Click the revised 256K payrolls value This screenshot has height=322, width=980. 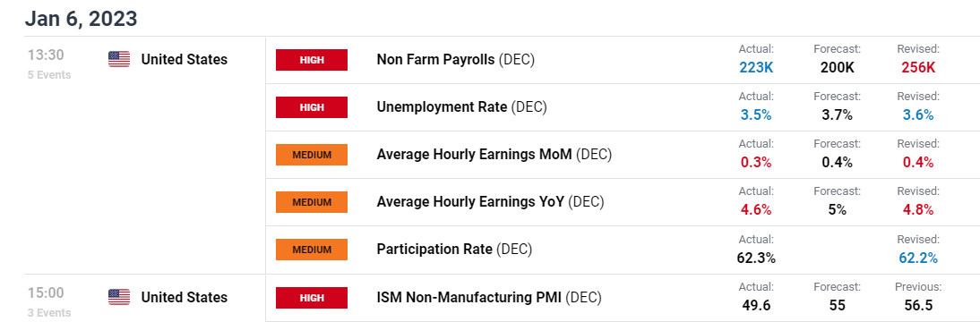(x=918, y=67)
